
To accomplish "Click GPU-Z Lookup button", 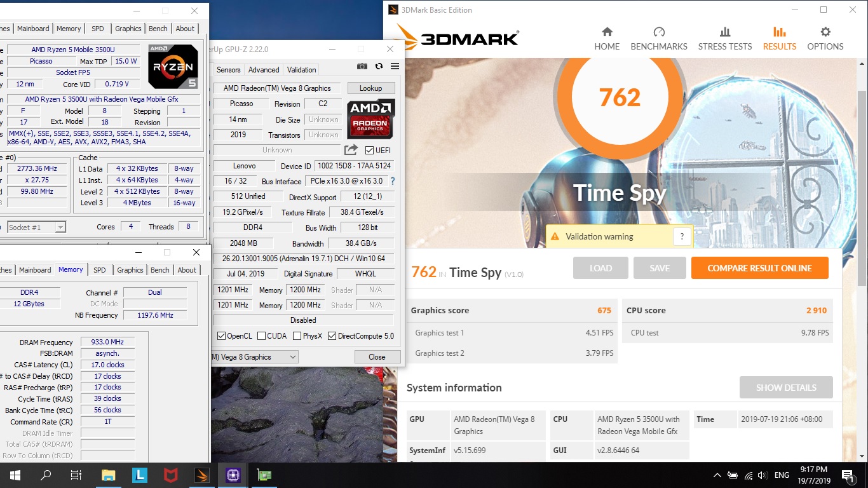I will coord(370,88).
